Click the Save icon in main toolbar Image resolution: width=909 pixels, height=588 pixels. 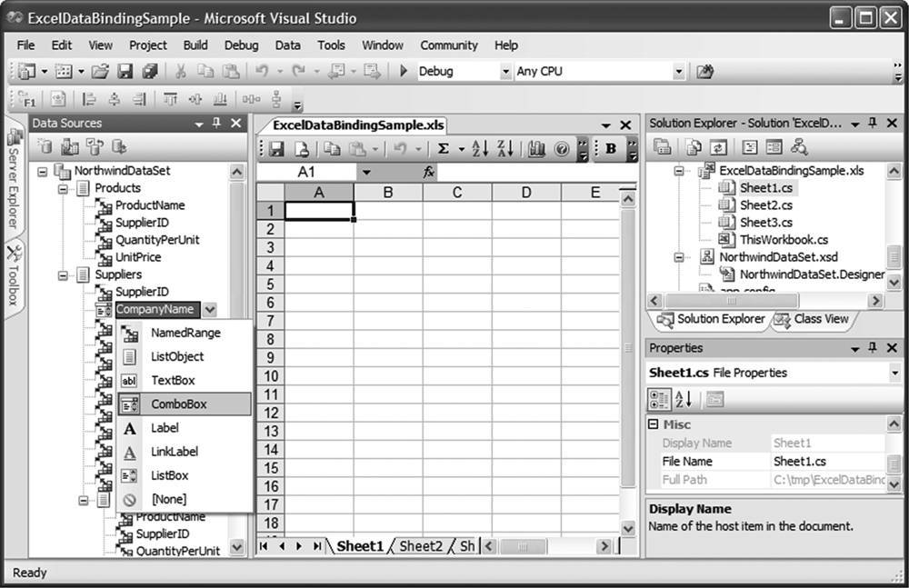(x=125, y=71)
